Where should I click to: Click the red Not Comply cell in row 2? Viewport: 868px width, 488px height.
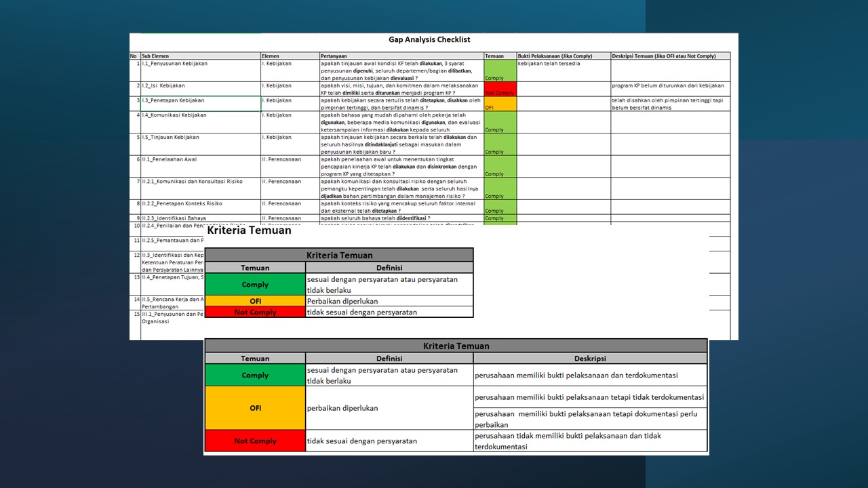(500, 89)
